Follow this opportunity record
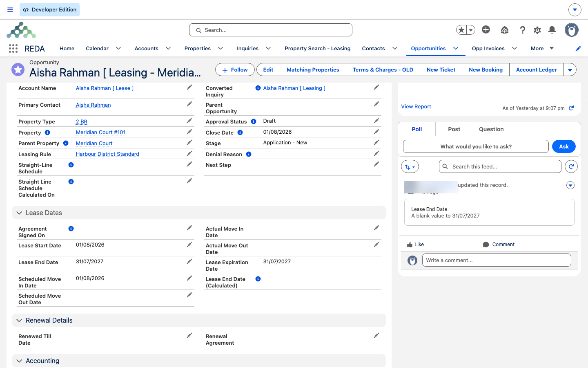This screenshot has width=588, height=368. (x=235, y=70)
